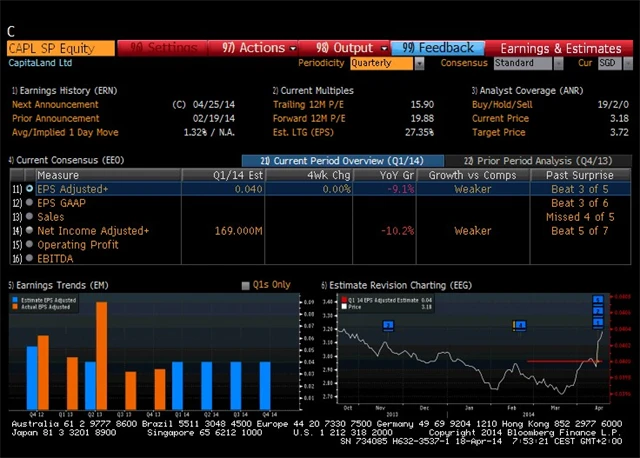Viewport: 640px width, 458px height.
Task: Click the Missed 4 of 5 surprise cell
Action: (x=580, y=217)
